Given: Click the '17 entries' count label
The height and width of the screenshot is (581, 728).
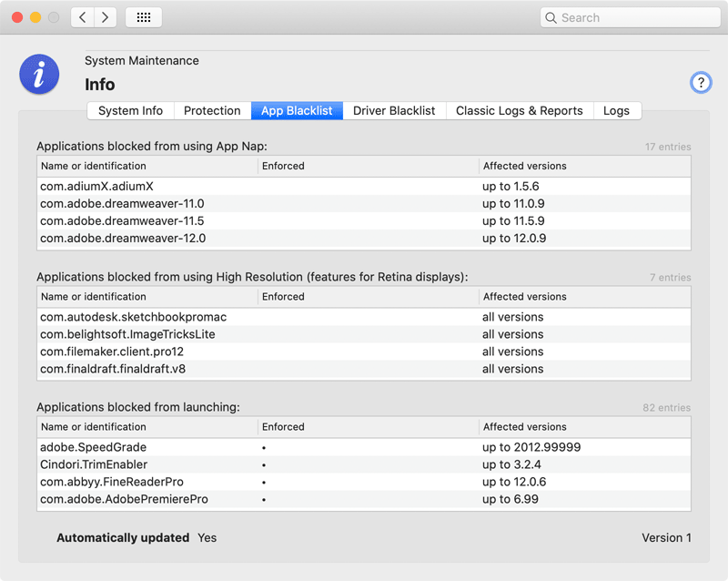Looking at the screenshot, I should pyautogui.click(x=668, y=147).
